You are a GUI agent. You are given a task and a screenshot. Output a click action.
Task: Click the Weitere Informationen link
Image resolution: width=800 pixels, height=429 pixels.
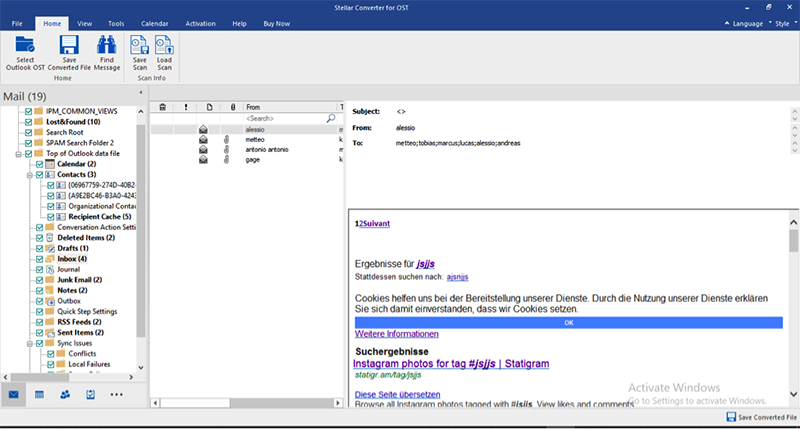click(397, 333)
